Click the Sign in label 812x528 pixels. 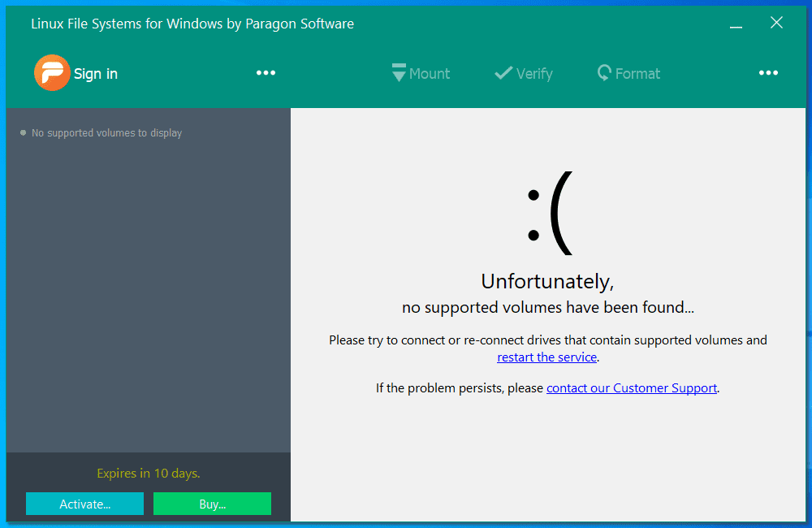point(96,74)
